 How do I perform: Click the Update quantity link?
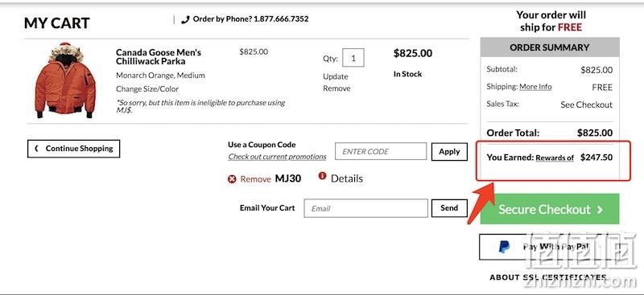335,76
